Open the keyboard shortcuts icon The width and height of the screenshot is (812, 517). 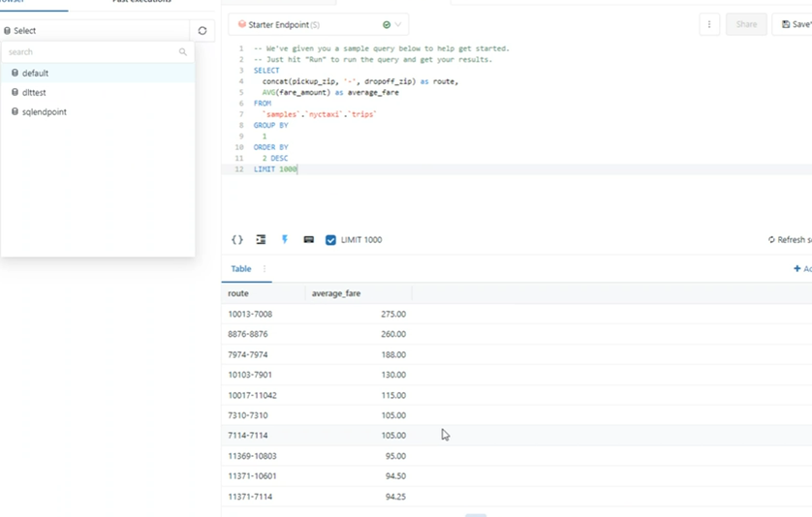pyautogui.click(x=309, y=240)
